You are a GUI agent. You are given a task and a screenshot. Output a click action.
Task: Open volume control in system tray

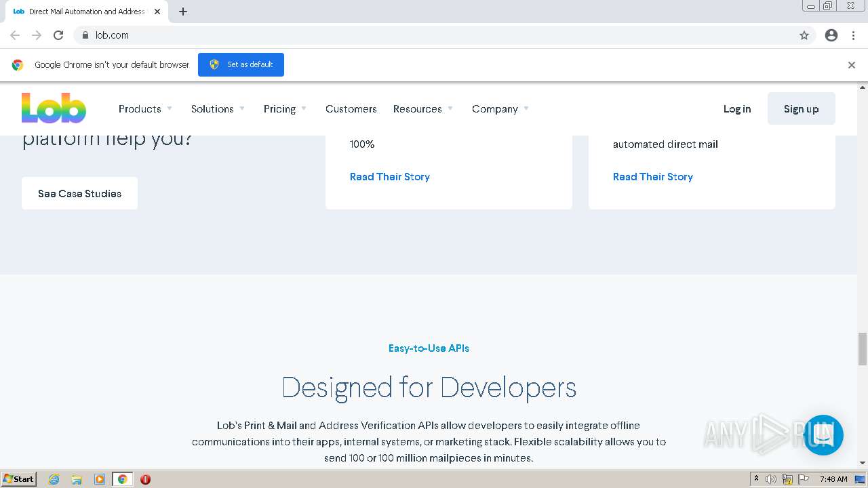pos(771,479)
